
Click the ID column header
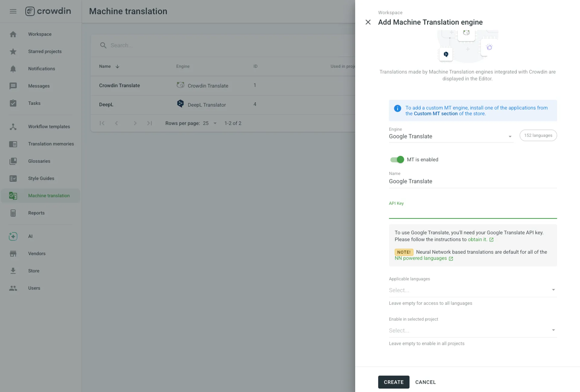[255, 66]
